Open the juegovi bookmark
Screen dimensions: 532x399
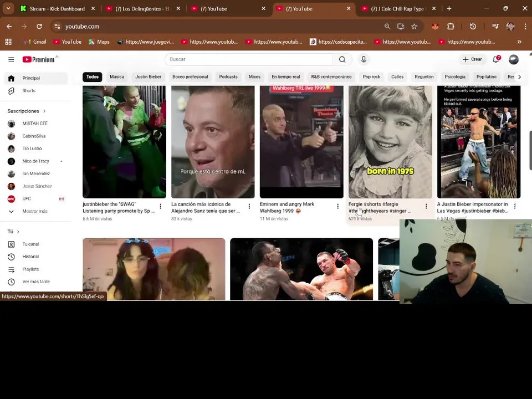(146, 42)
